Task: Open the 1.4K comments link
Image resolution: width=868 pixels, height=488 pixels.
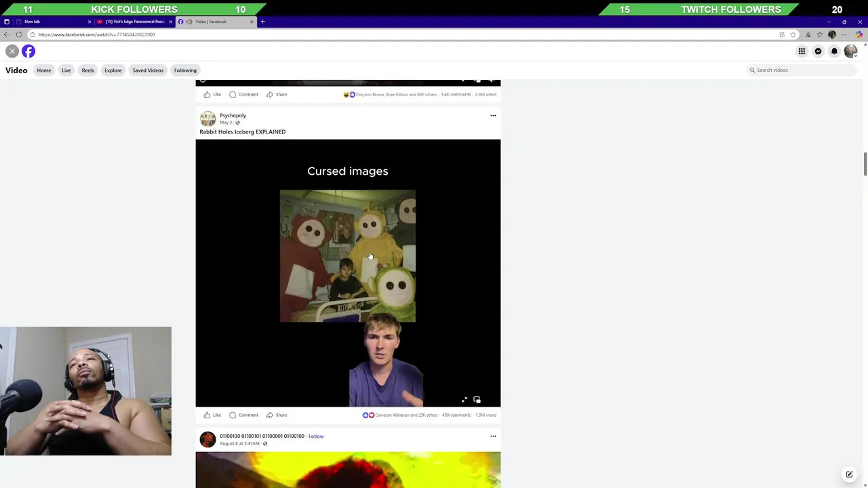Action: click(x=456, y=94)
